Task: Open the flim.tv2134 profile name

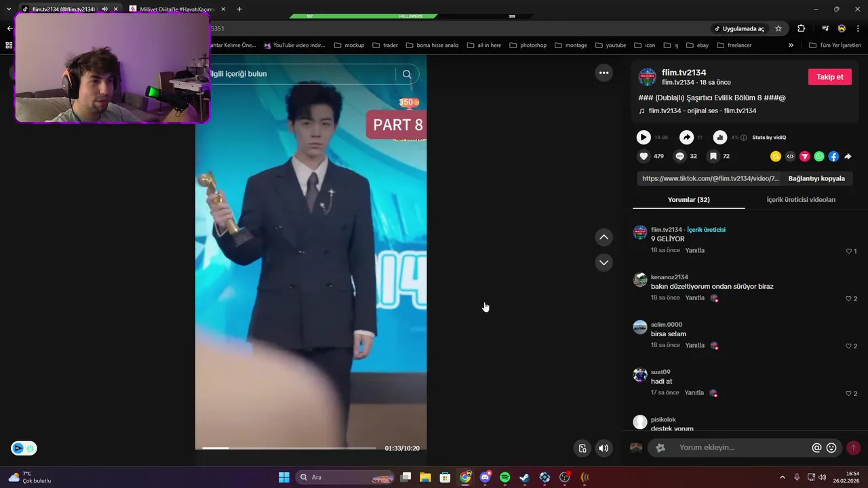Action: 684,73
